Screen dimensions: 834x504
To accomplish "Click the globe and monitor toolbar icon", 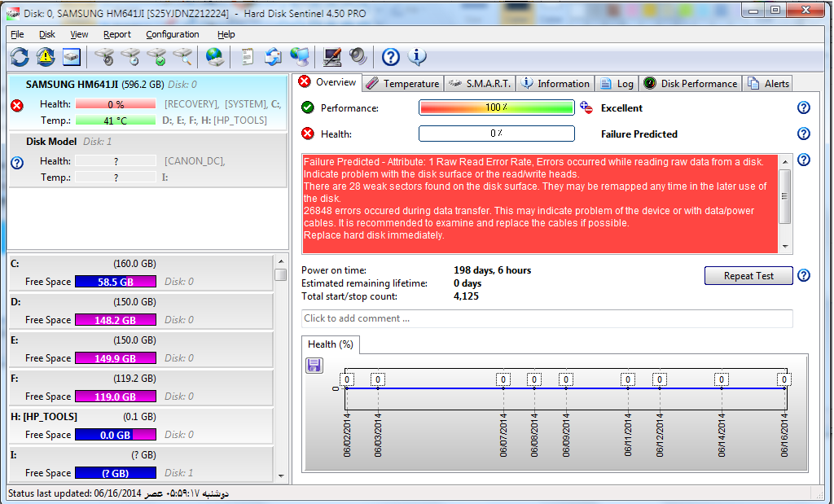I will [300, 56].
